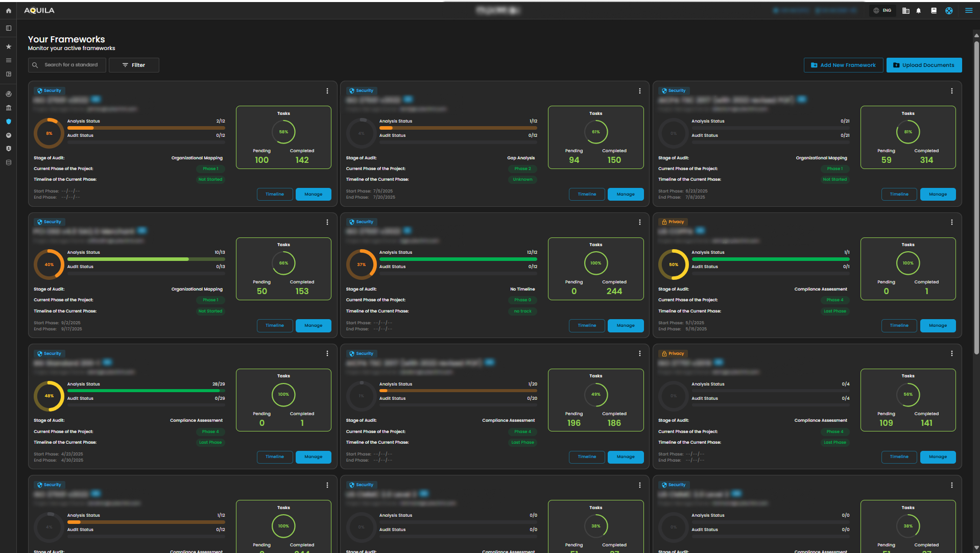Open the ENG language selector
The image size is (980, 553).
click(882, 10)
